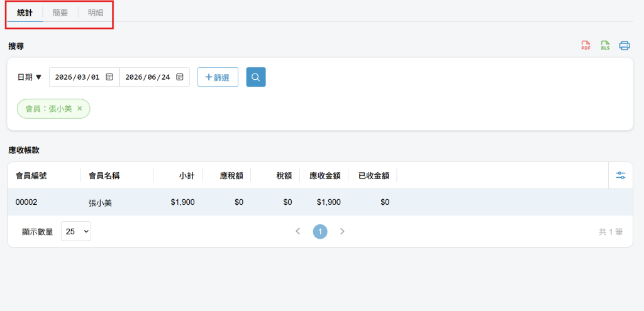Switch to the 統計 tab
The width and height of the screenshot is (644, 311).
click(25, 13)
